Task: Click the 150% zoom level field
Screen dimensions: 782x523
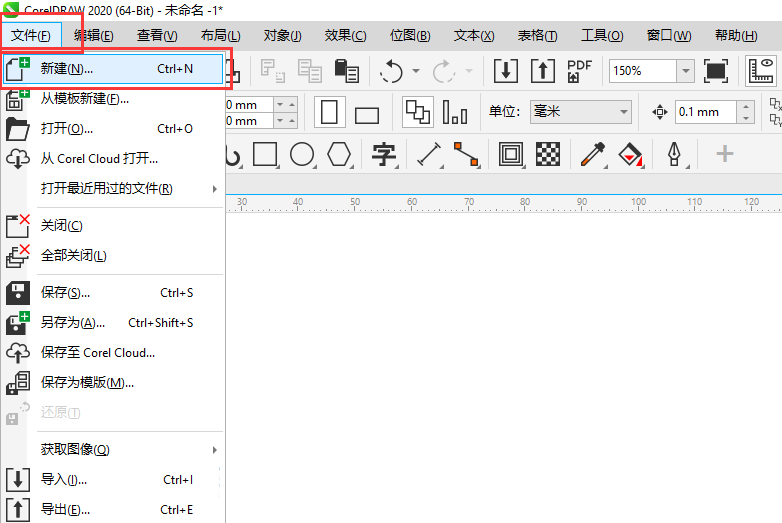Action: 643,71
